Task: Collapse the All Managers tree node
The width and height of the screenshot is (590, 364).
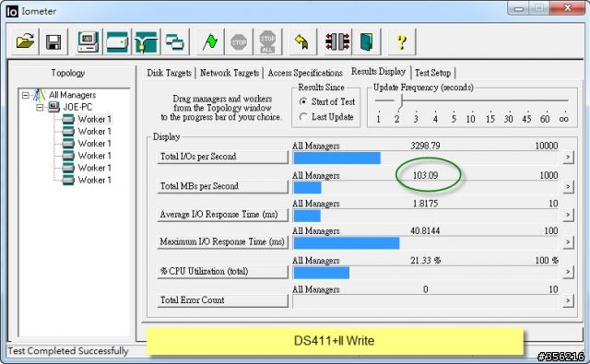Action: pyautogui.click(x=25, y=95)
